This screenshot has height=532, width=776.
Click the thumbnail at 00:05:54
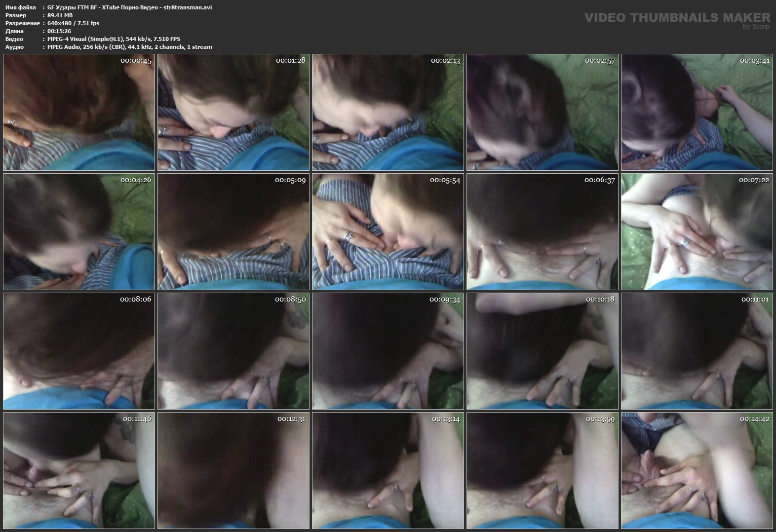pyautogui.click(x=388, y=232)
